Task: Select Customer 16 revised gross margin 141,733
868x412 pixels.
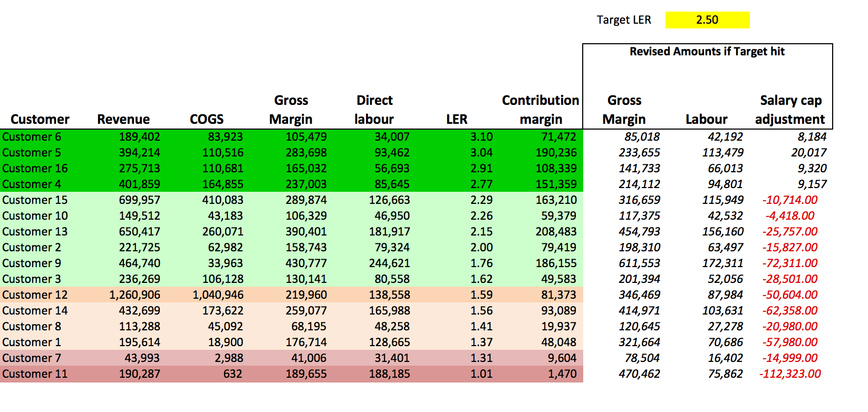Action: pyautogui.click(x=639, y=169)
